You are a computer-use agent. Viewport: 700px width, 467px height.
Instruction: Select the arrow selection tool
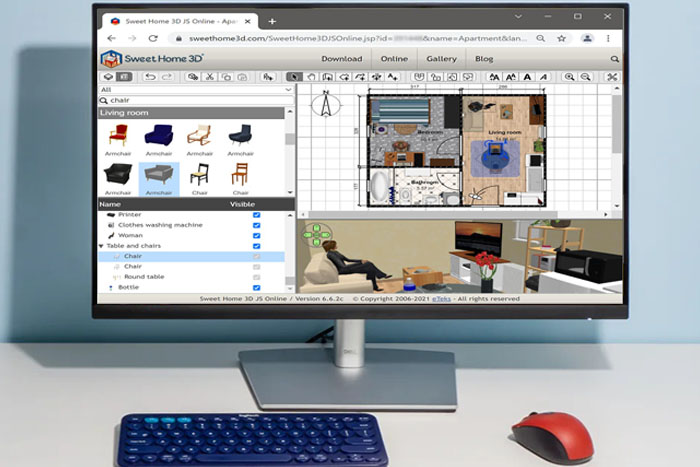[293, 77]
